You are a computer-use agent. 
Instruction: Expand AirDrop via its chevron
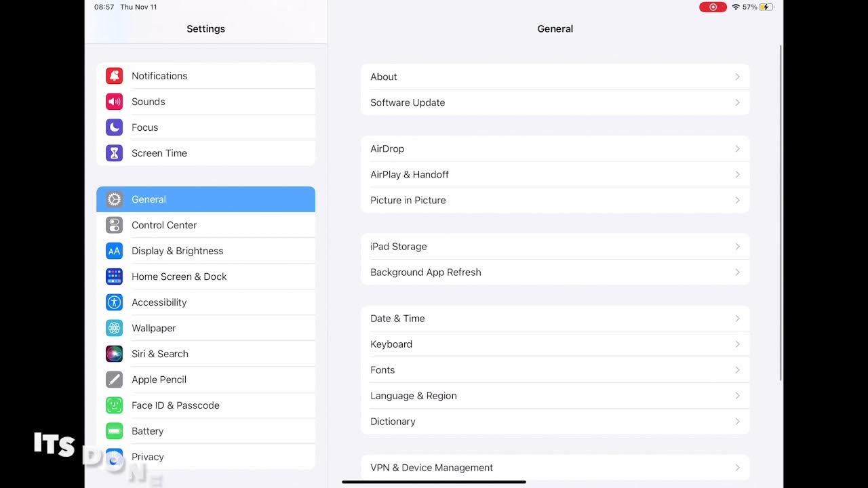[737, 148]
